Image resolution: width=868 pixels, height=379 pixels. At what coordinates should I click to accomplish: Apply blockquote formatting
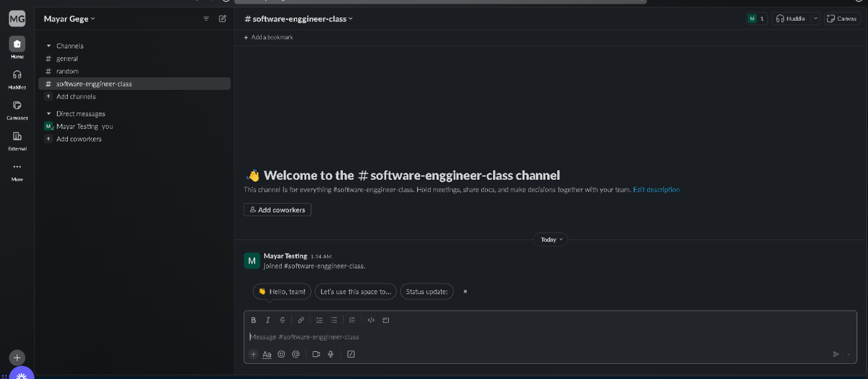coord(353,320)
